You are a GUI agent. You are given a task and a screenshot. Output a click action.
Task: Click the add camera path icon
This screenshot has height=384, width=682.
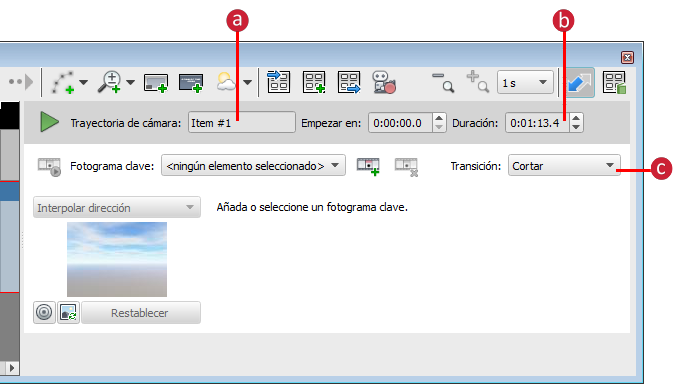pyautogui.click(x=63, y=82)
